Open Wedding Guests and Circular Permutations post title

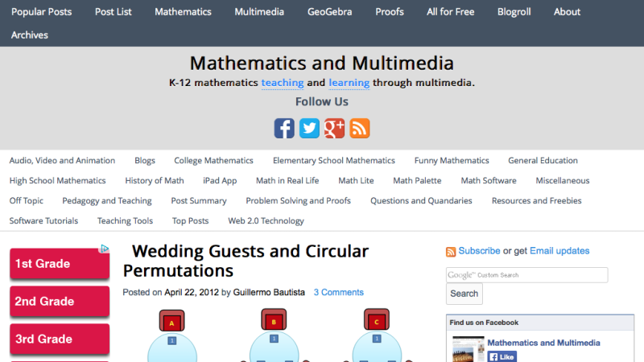[x=246, y=261]
